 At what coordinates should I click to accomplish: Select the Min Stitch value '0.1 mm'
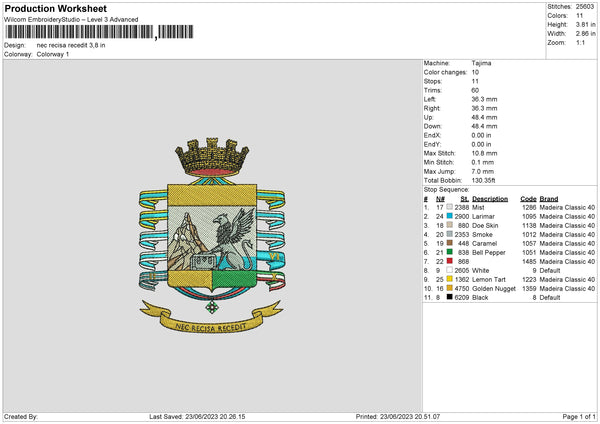point(483,162)
